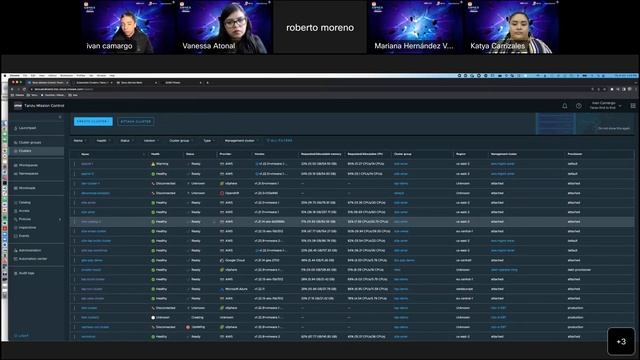Open the Name filter dropdown

(x=80, y=140)
